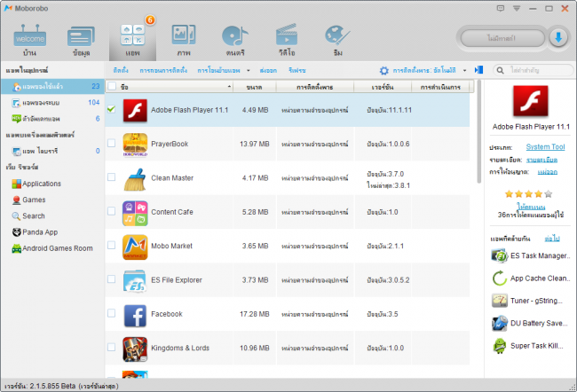Sort by the size column header
577x392 pixels.
point(254,87)
